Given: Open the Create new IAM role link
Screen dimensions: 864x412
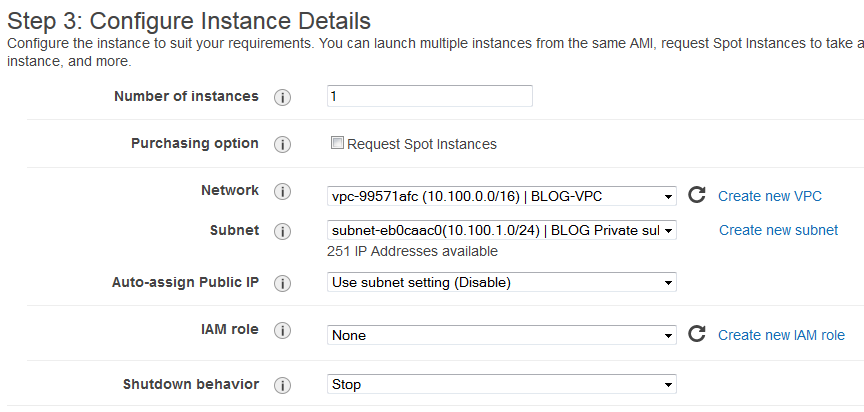Looking at the screenshot, I should [x=781, y=335].
